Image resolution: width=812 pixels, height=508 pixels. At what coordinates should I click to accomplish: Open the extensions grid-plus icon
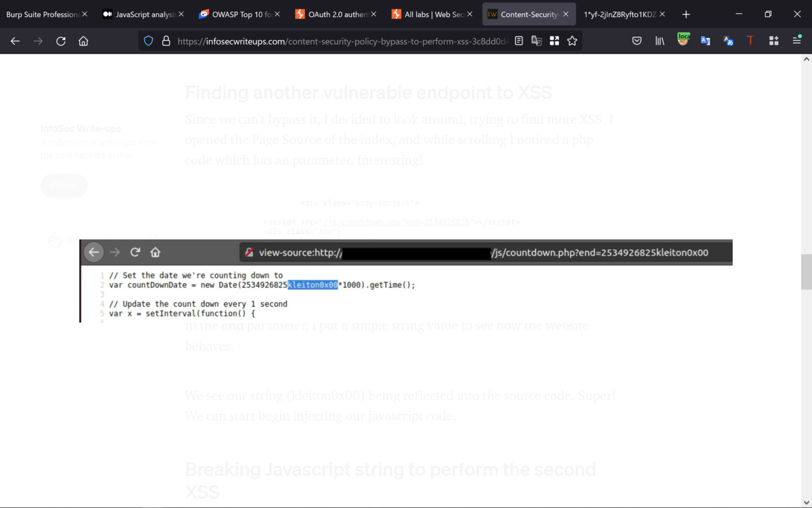pyautogui.click(x=773, y=41)
